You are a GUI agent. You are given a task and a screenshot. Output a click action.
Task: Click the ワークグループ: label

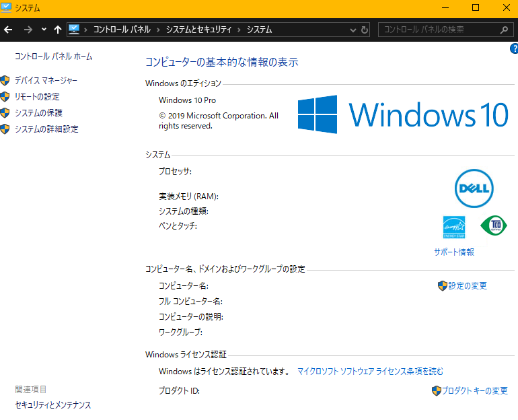180,332
